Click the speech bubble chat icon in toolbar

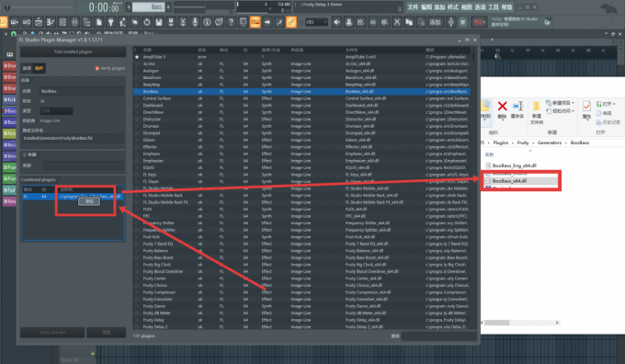pyautogui.click(x=219, y=22)
